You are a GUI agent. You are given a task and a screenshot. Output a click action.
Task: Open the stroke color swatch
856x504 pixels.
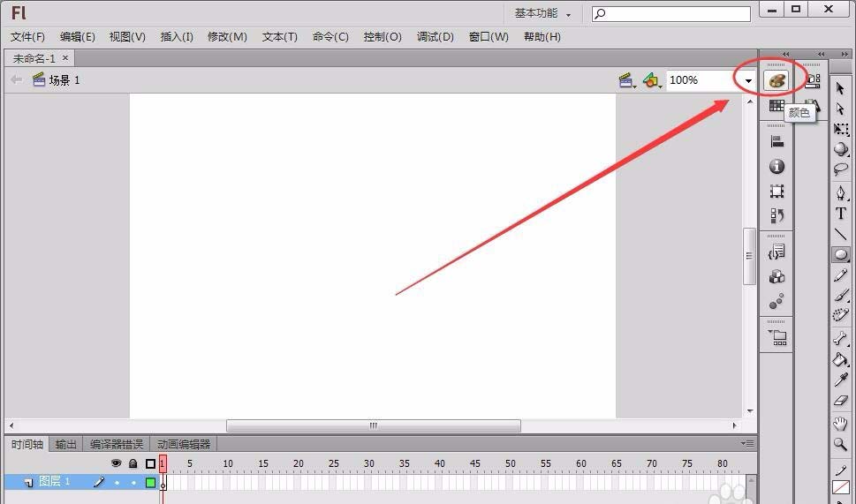[841, 487]
